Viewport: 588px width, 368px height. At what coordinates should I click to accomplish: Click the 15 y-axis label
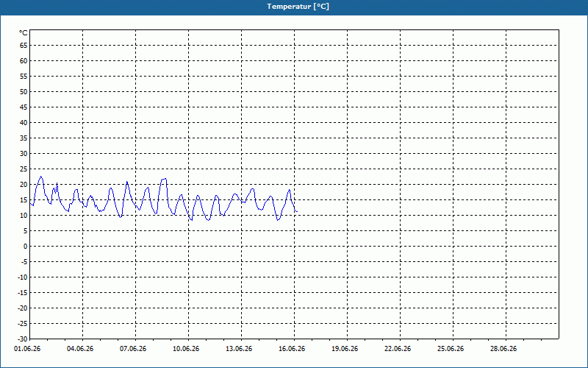[x=24, y=200]
